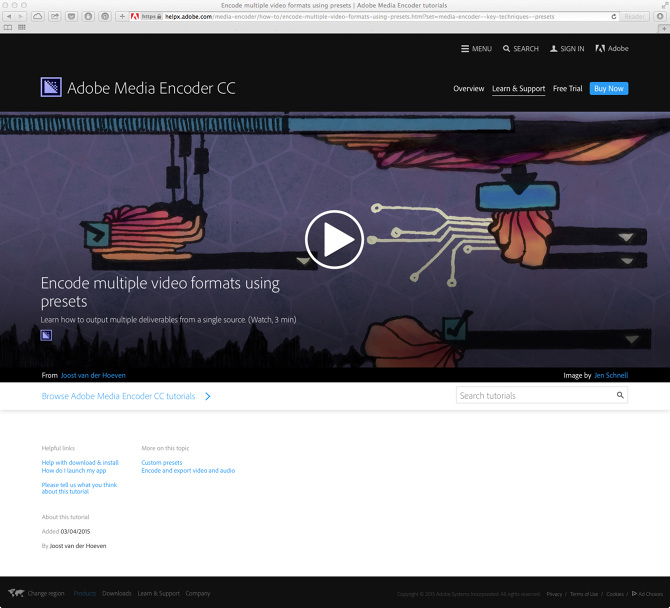Open the Overview tab
This screenshot has width=670, height=608.
(x=469, y=88)
